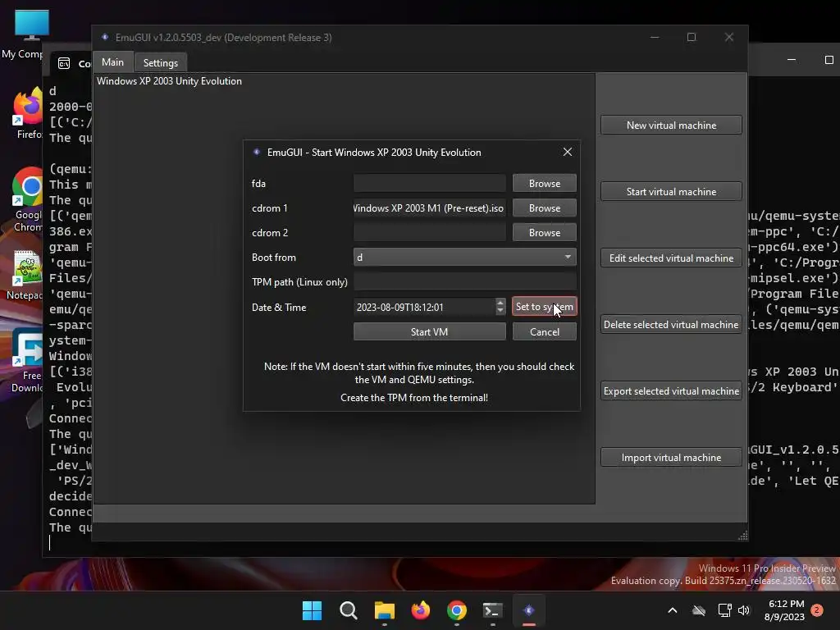The image size is (840, 630).
Task: Decrease the date time with down arrow
Action: click(x=500, y=311)
